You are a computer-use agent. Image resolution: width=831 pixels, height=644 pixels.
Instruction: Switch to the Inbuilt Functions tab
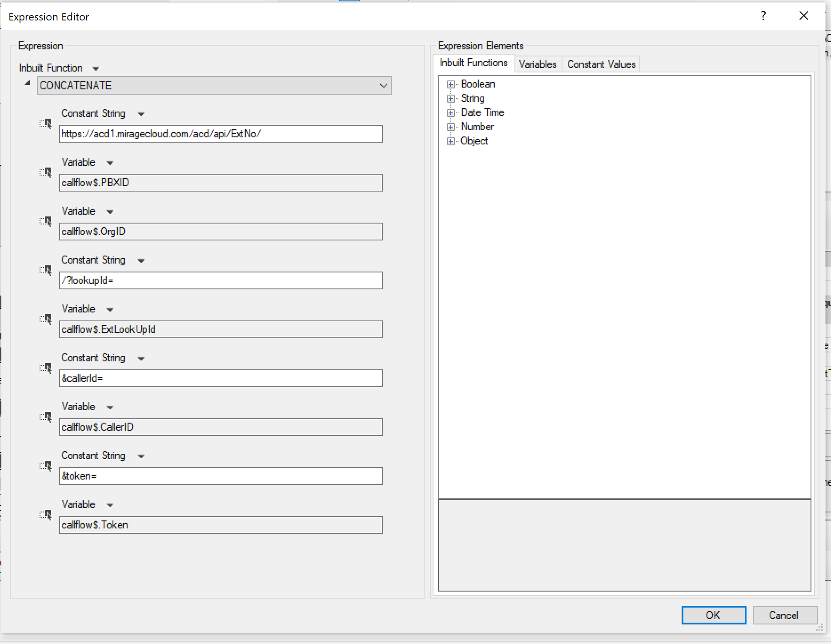[474, 63]
